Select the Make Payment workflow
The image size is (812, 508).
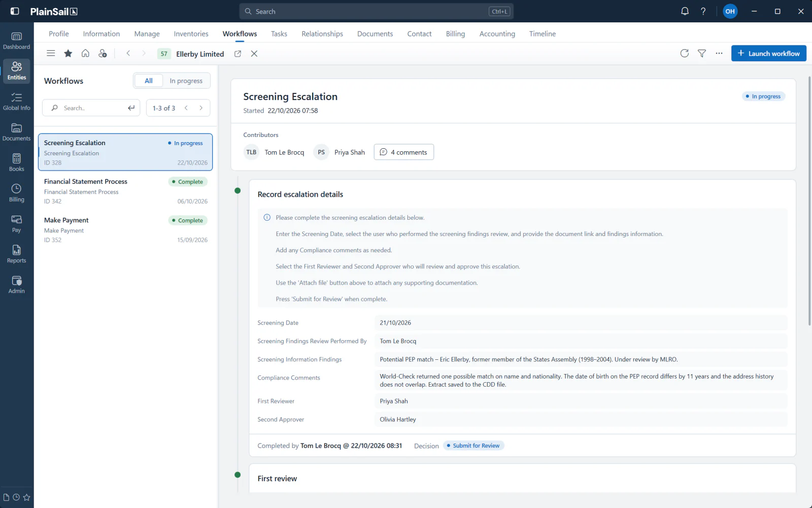[125, 230]
